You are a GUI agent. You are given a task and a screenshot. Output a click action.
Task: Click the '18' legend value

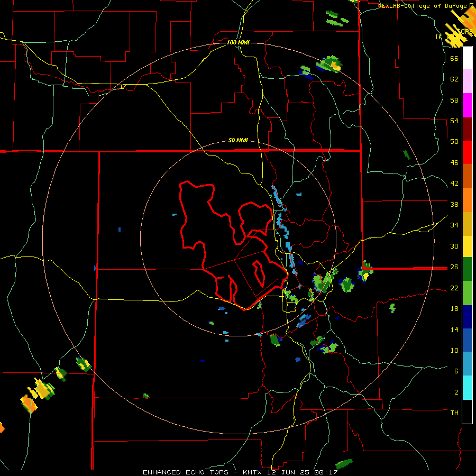coord(454,309)
